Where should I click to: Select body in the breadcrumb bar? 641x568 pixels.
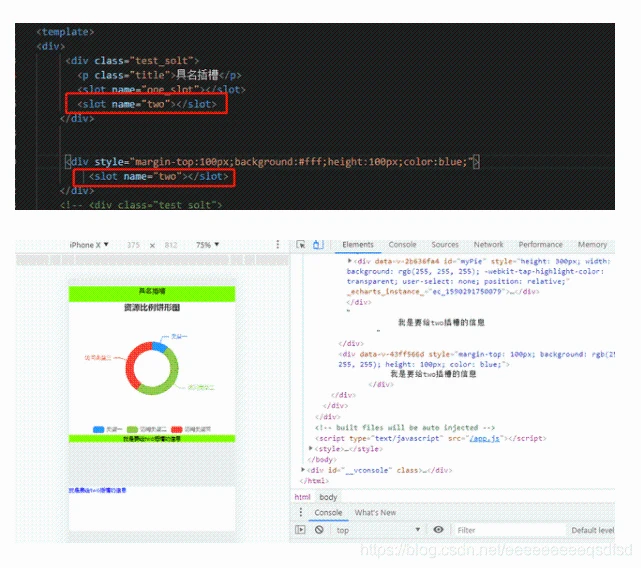click(x=328, y=497)
